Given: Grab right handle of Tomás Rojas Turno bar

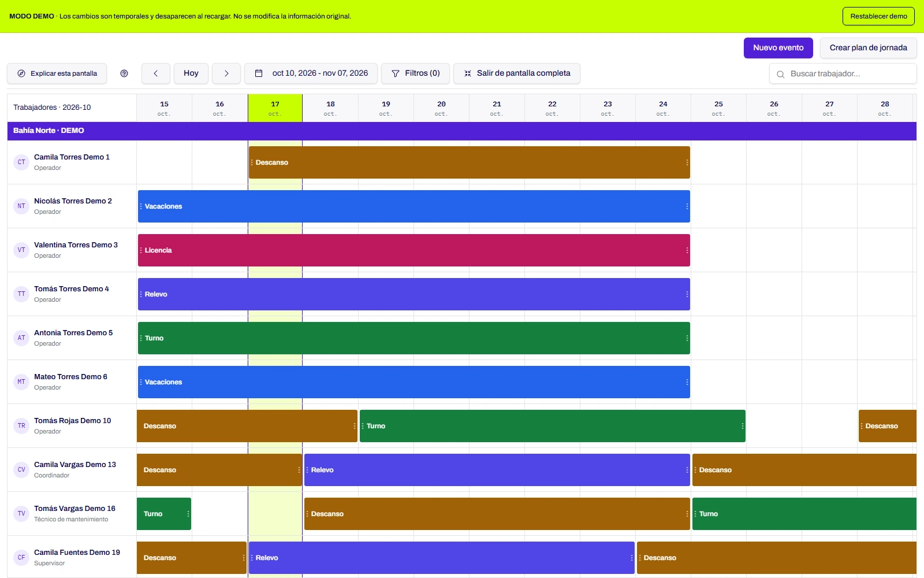Looking at the screenshot, I should click(743, 426).
